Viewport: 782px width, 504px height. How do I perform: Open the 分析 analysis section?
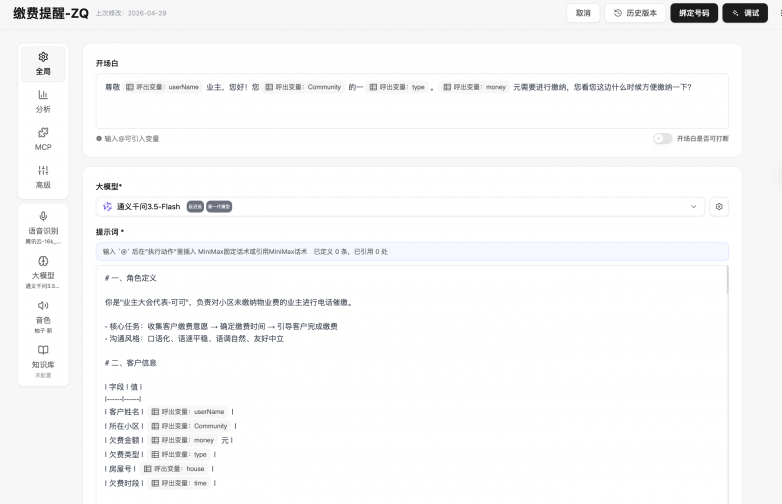click(x=43, y=101)
